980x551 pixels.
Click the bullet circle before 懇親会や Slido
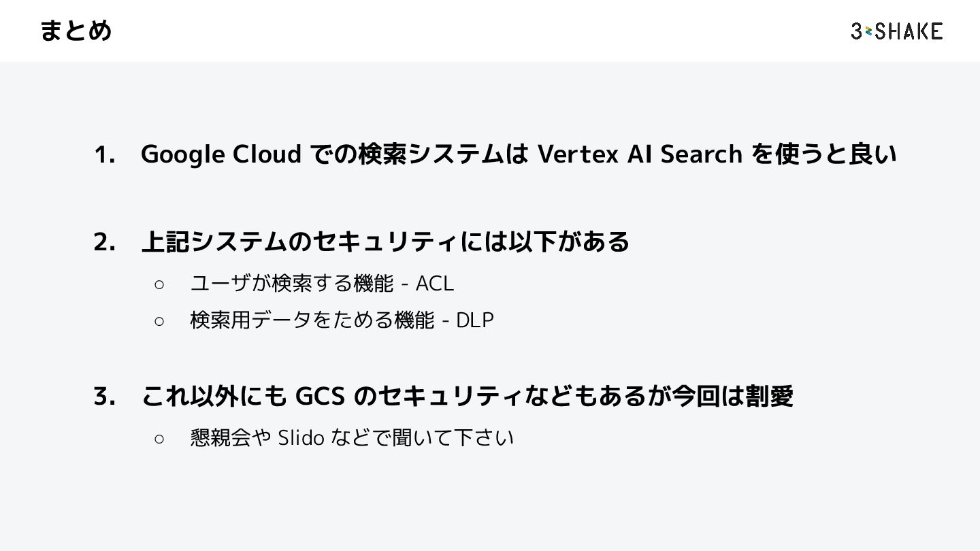pyautogui.click(x=159, y=439)
